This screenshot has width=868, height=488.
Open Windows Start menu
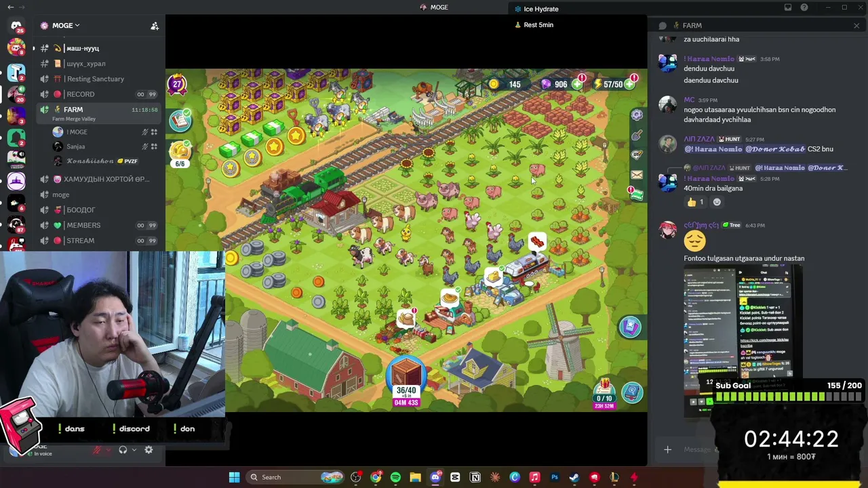pyautogui.click(x=234, y=477)
